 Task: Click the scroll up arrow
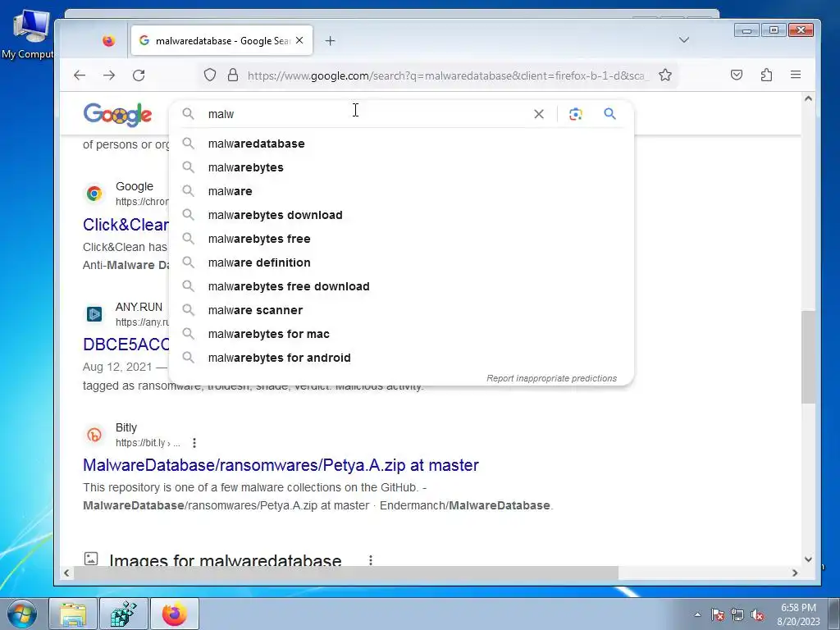coord(808,99)
